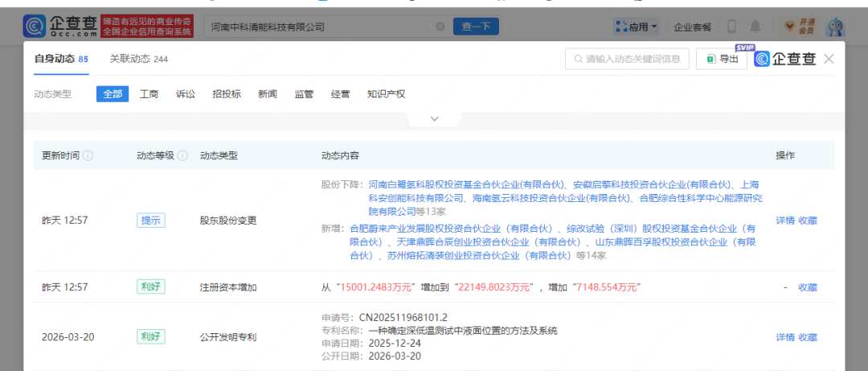Image resolution: width=868 pixels, height=371 pixels.
Task: Click 收藏 for 注册资本增加 row
Action: pos(808,287)
